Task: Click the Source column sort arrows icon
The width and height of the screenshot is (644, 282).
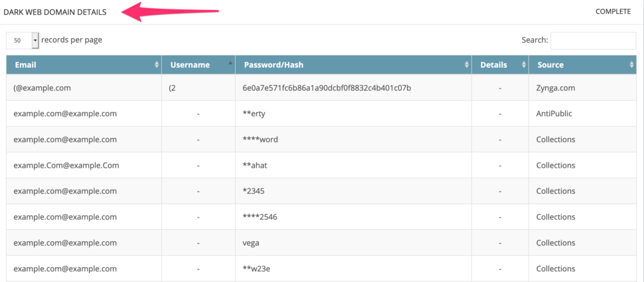Action: (x=631, y=65)
